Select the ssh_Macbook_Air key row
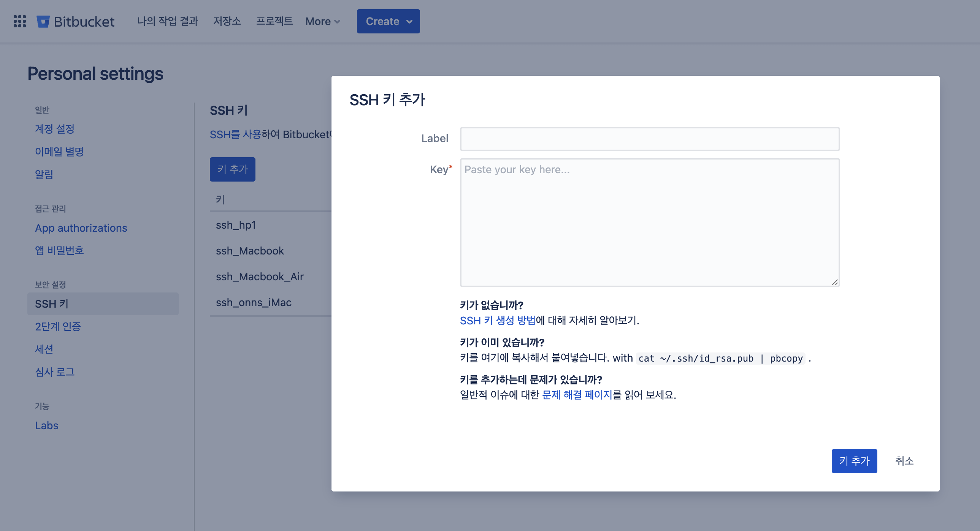 coord(260,277)
